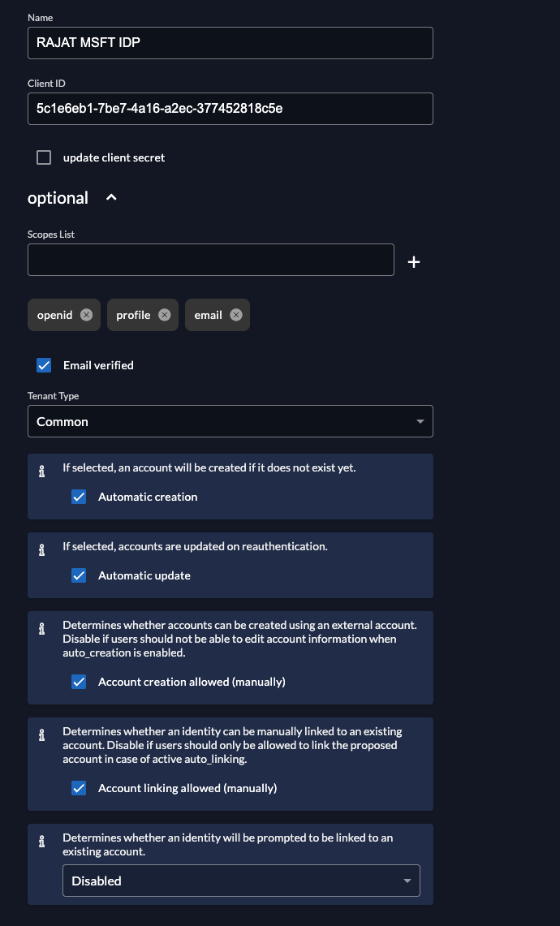
Task: Uncheck the Email verified checkbox
Action: click(x=44, y=365)
